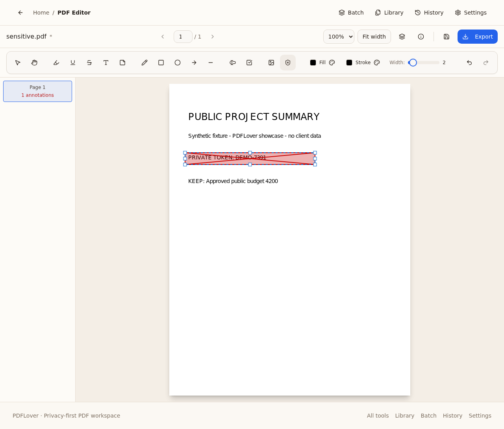This screenshot has width=504, height=429.
Task: Click the Fit width button
Action: tap(374, 37)
